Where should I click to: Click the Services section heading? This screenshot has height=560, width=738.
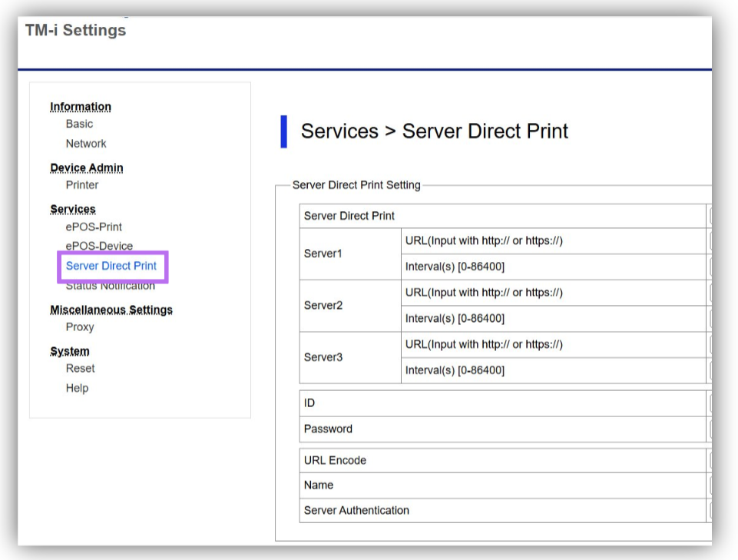[x=73, y=209]
